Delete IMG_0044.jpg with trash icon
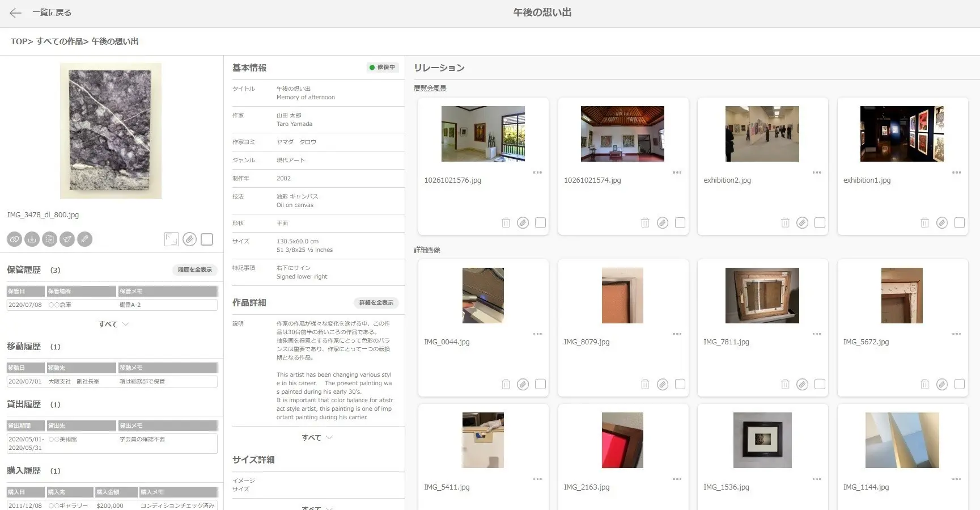 [506, 385]
